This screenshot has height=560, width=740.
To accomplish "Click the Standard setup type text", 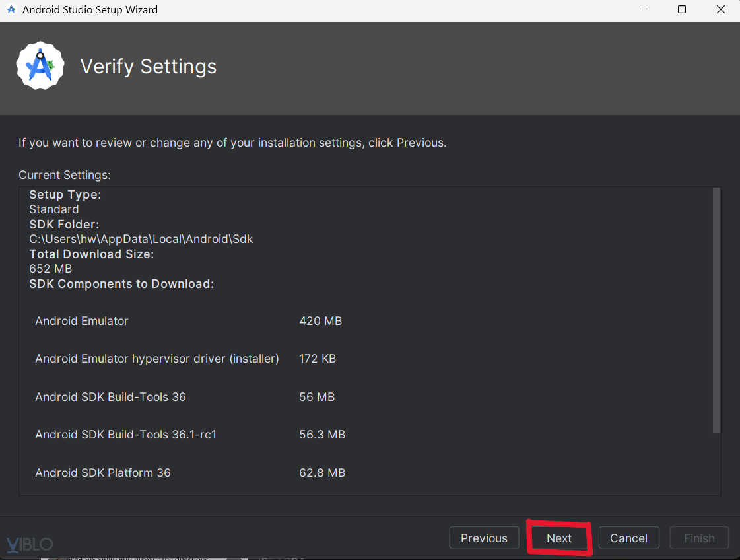I will (54, 209).
